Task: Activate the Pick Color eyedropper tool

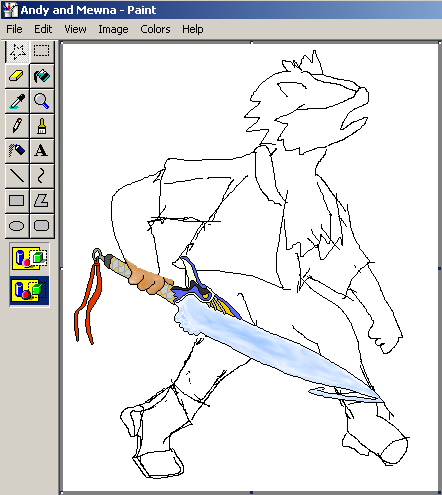Action: pyautogui.click(x=17, y=101)
